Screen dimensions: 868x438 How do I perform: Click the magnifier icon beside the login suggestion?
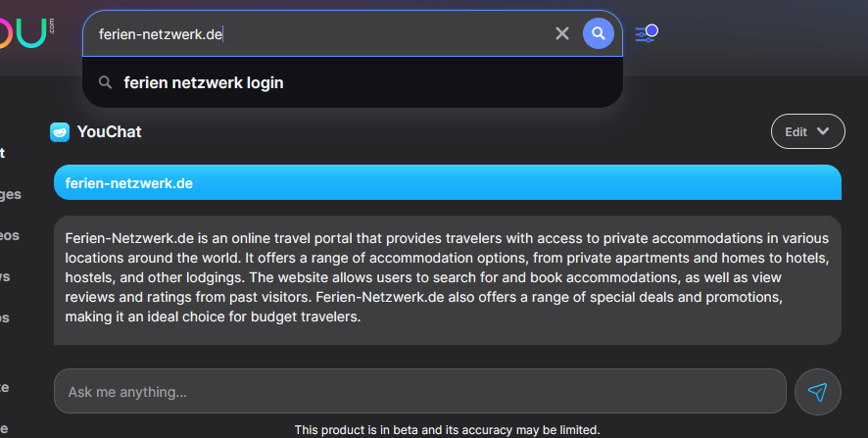(106, 83)
